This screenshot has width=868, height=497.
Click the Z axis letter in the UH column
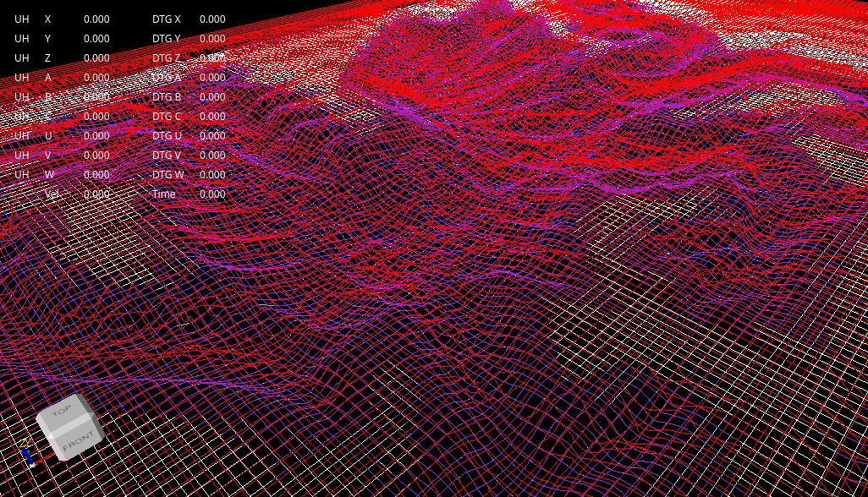(47, 58)
